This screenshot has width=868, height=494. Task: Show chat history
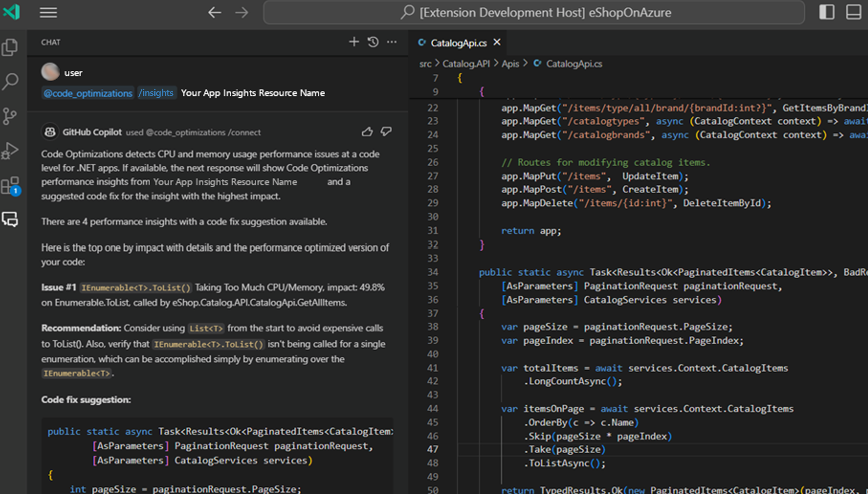click(x=373, y=42)
